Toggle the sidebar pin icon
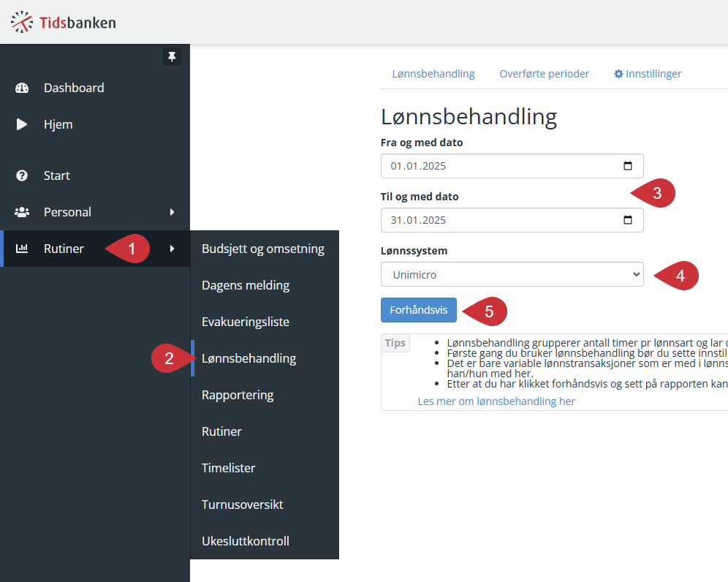Screen dimensions: 728x582 coord(172,57)
